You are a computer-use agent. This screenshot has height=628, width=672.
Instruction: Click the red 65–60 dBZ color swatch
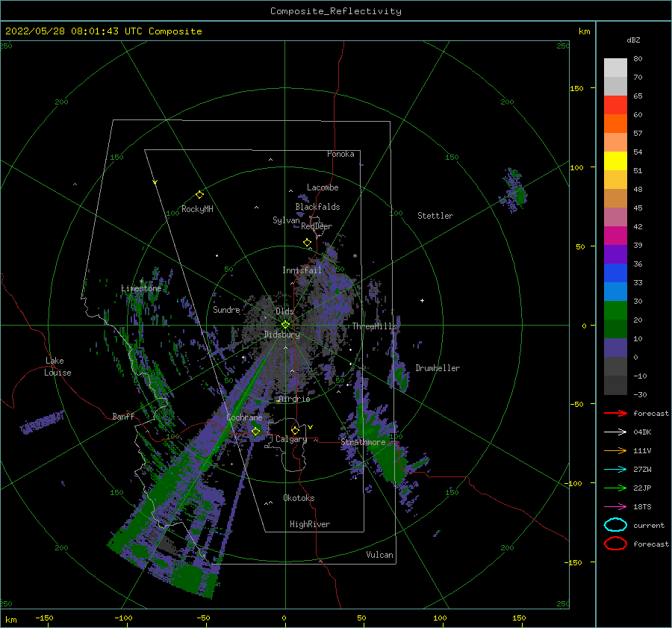coord(615,105)
